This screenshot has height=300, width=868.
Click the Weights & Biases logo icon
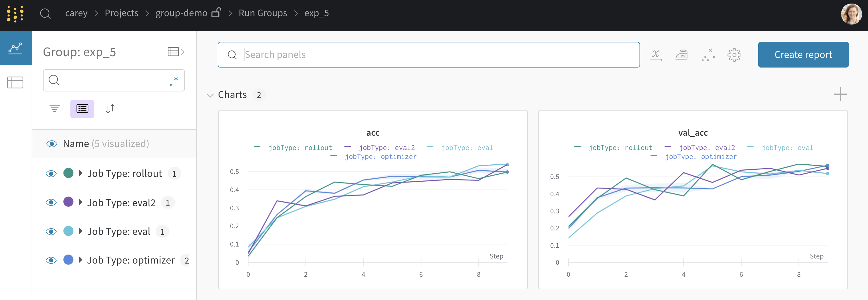pyautogui.click(x=15, y=14)
